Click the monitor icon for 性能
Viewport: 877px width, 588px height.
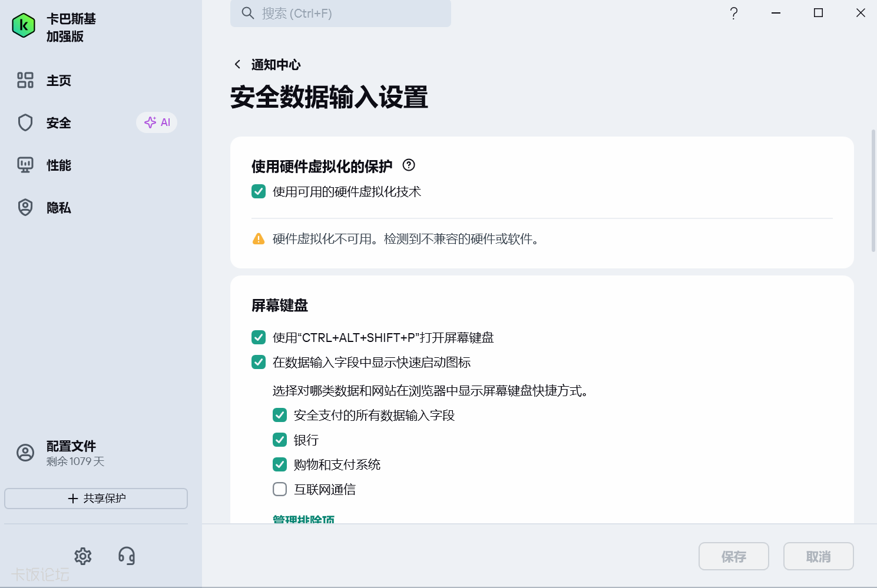tap(25, 165)
